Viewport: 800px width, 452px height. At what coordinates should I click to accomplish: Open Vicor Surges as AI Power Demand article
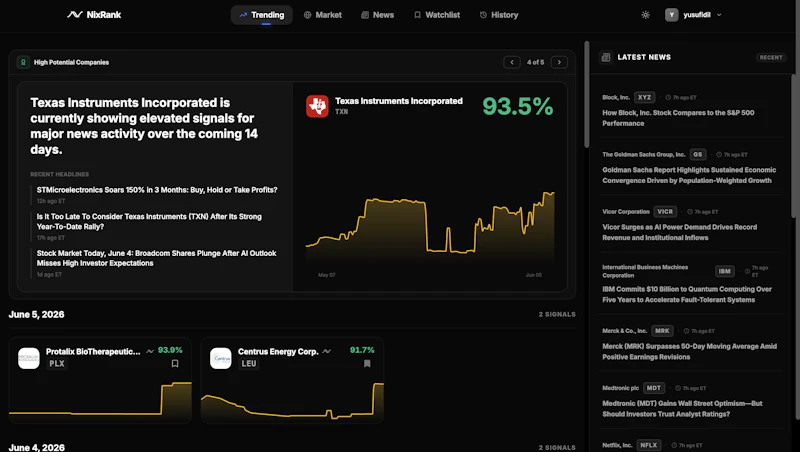pos(680,232)
